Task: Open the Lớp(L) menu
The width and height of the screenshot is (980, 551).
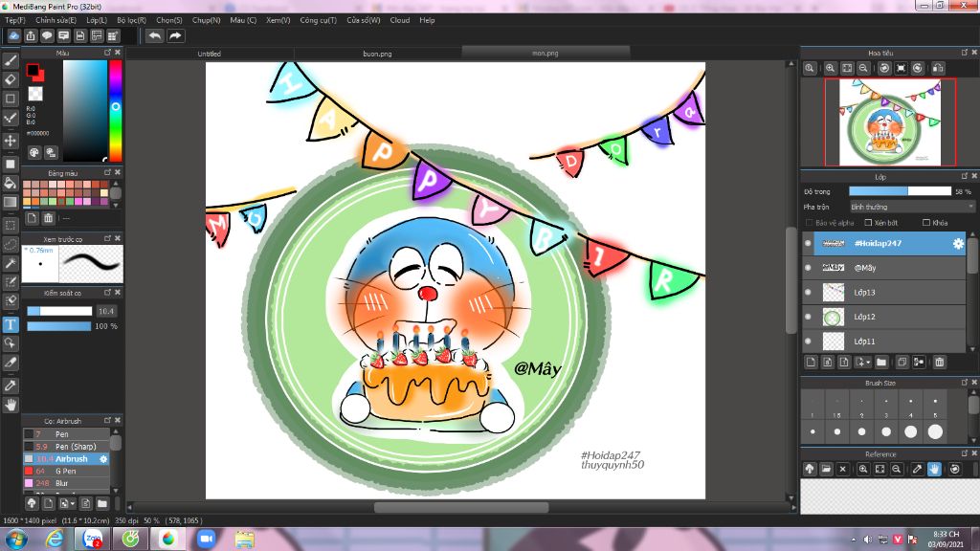Action: [97, 20]
